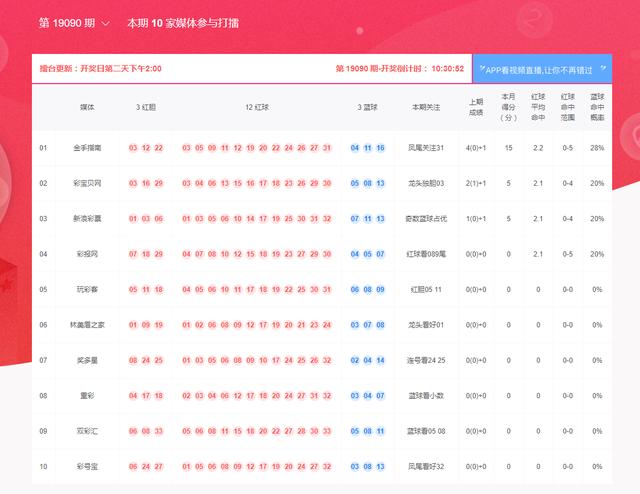The image size is (640, 494).
Task: Click the 连号看24 25 focus text
Action: (x=426, y=360)
